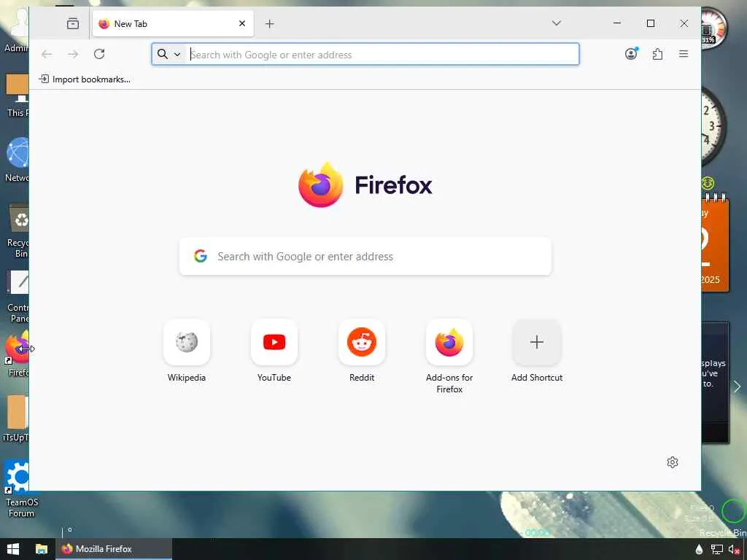Open the Wikipedia shortcut tile
Screen dimensions: 747x560
tap(186, 342)
